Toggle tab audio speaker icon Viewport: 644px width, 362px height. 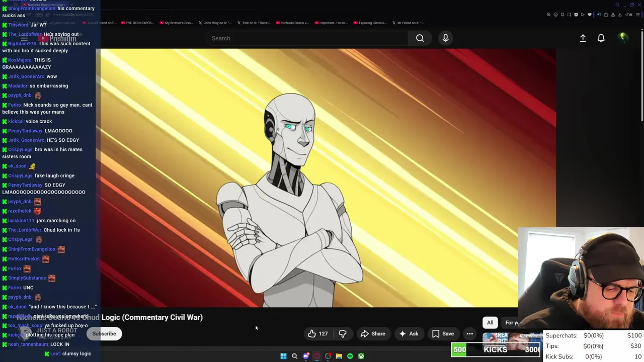(599, 15)
